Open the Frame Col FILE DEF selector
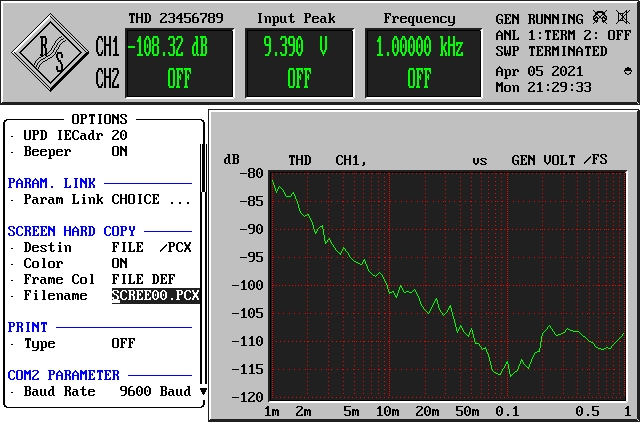The image size is (640, 422). click(143, 279)
